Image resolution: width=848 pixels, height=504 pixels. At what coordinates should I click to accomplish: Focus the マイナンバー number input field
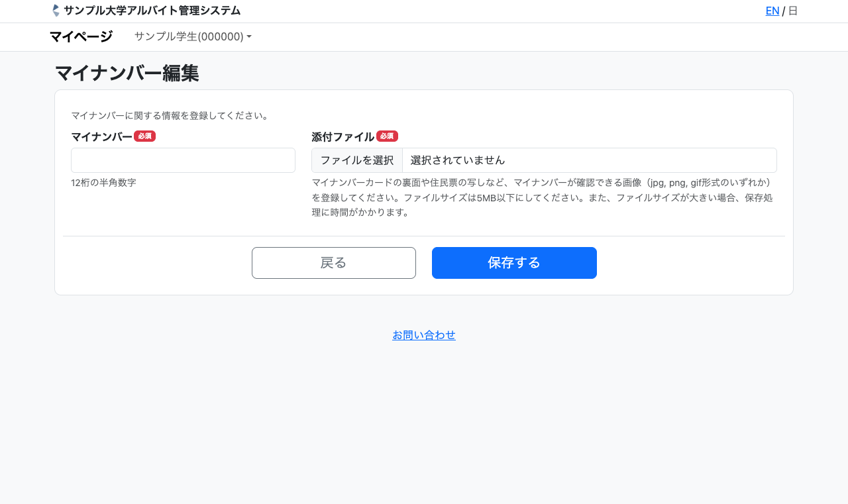point(183,160)
